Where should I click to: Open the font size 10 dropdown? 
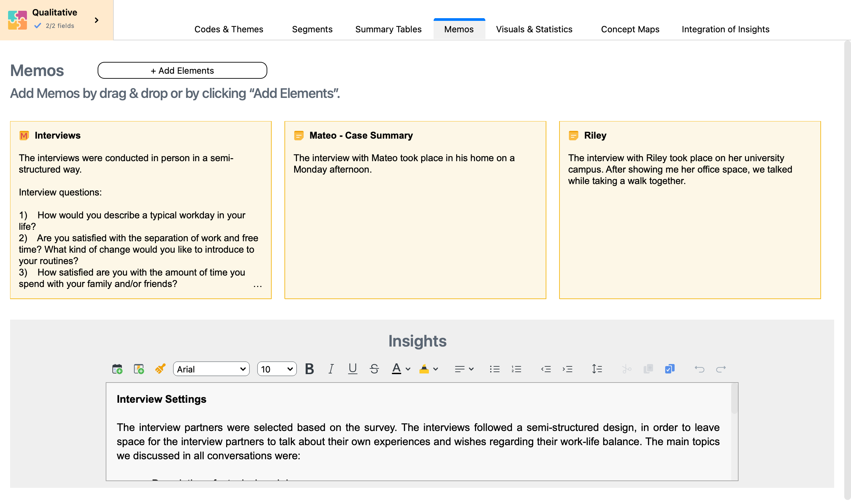pos(276,369)
